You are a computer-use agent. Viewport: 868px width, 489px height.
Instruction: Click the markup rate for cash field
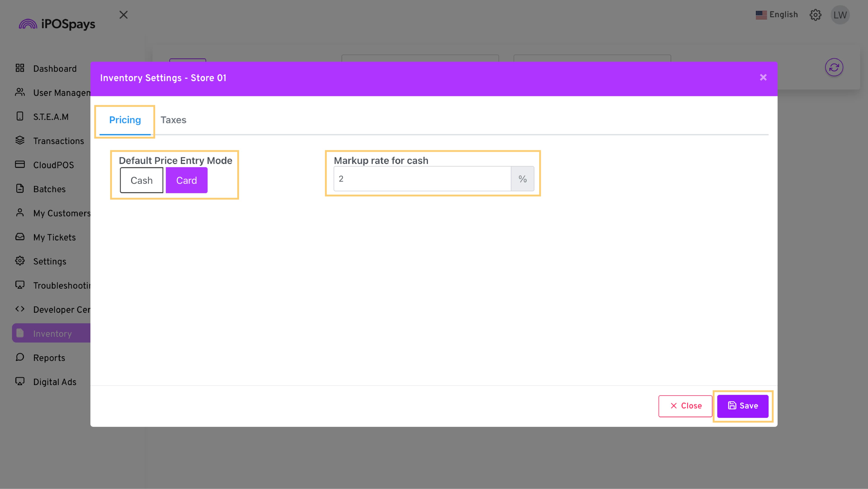[x=422, y=179]
